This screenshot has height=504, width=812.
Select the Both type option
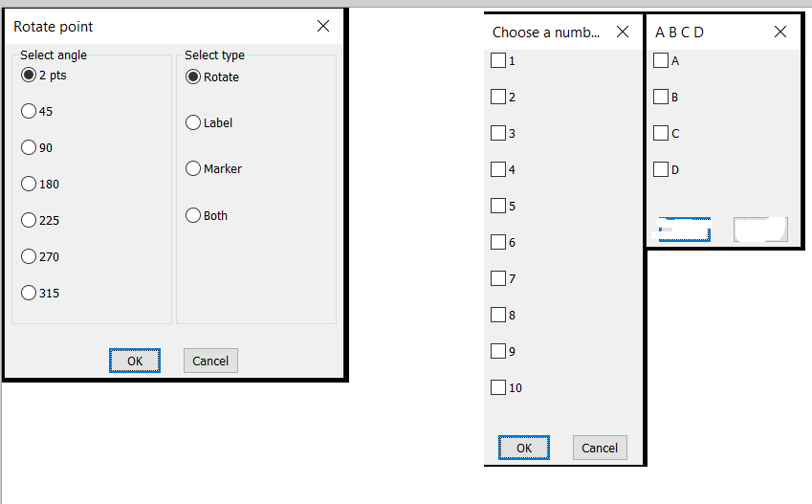[194, 215]
